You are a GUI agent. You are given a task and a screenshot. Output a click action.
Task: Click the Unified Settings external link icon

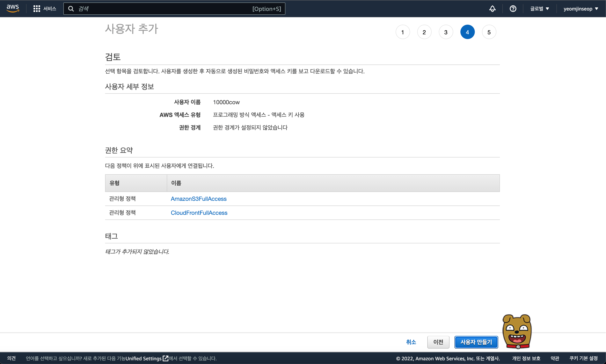click(166, 358)
